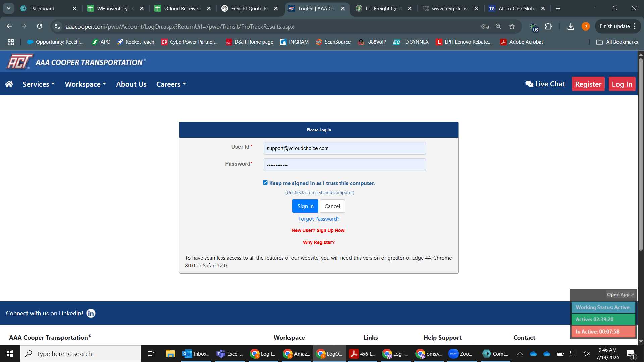Click the Open App button in tracker widget
The width and height of the screenshot is (644, 362).
click(x=620, y=295)
